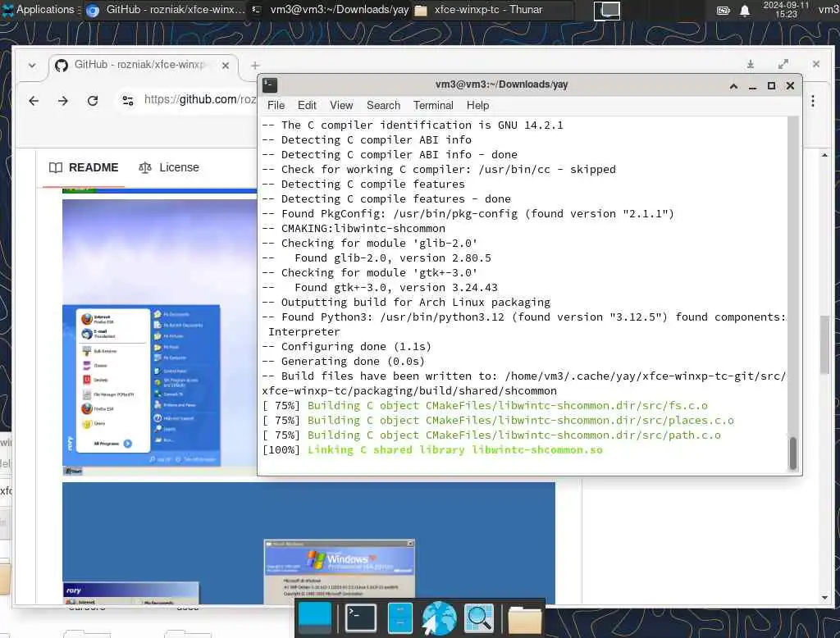Open the battery power indicator
This screenshot has width=840, height=638.
[724, 10]
